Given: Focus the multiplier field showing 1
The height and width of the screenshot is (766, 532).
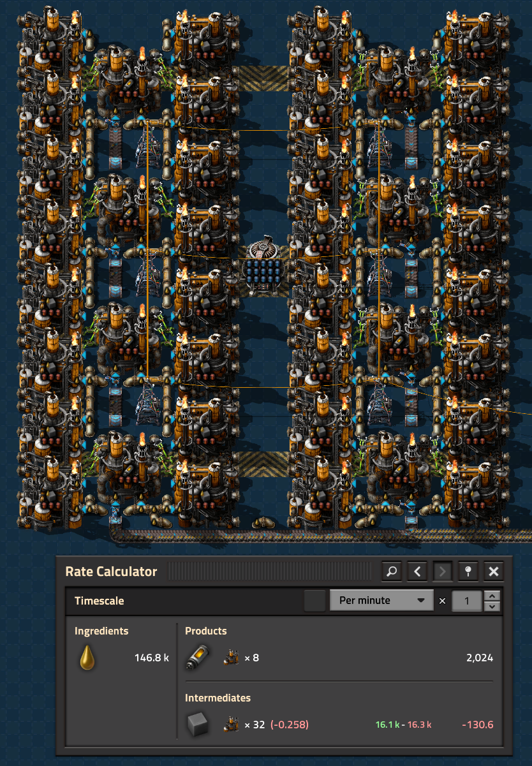Looking at the screenshot, I should click(x=466, y=601).
